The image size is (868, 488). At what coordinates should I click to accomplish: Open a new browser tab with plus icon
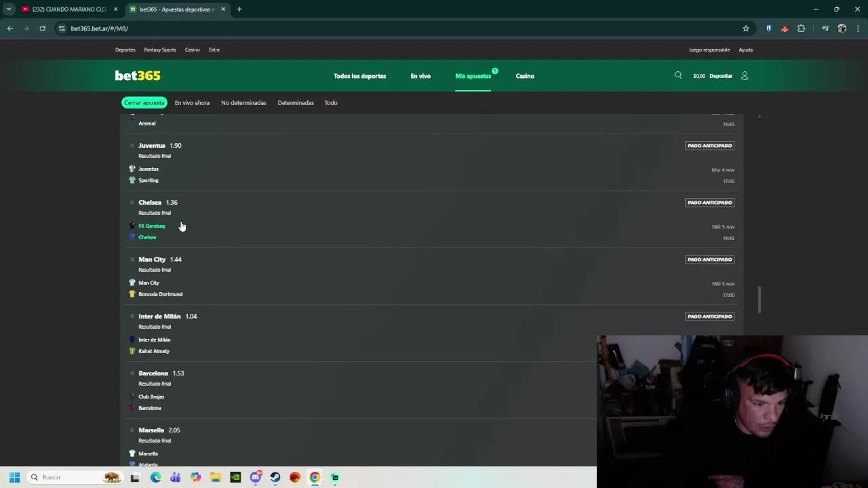point(239,9)
